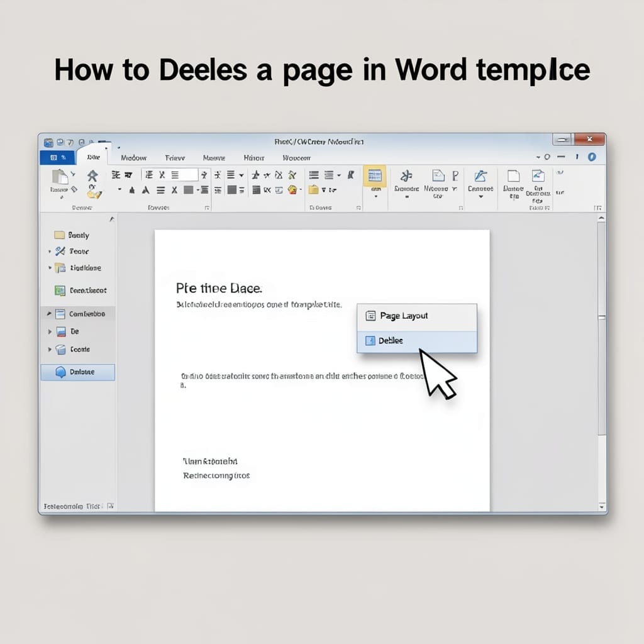Click the Paste clipboard icon in the ribbon

click(x=60, y=177)
